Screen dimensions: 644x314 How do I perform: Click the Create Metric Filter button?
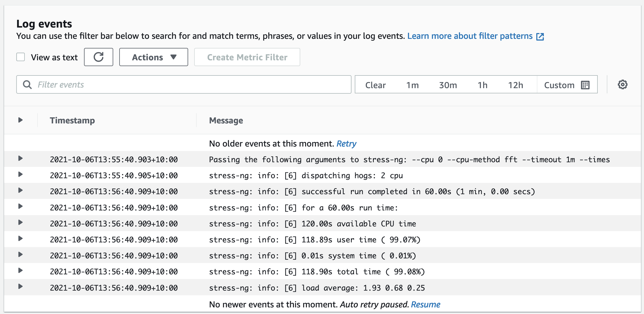click(247, 57)
